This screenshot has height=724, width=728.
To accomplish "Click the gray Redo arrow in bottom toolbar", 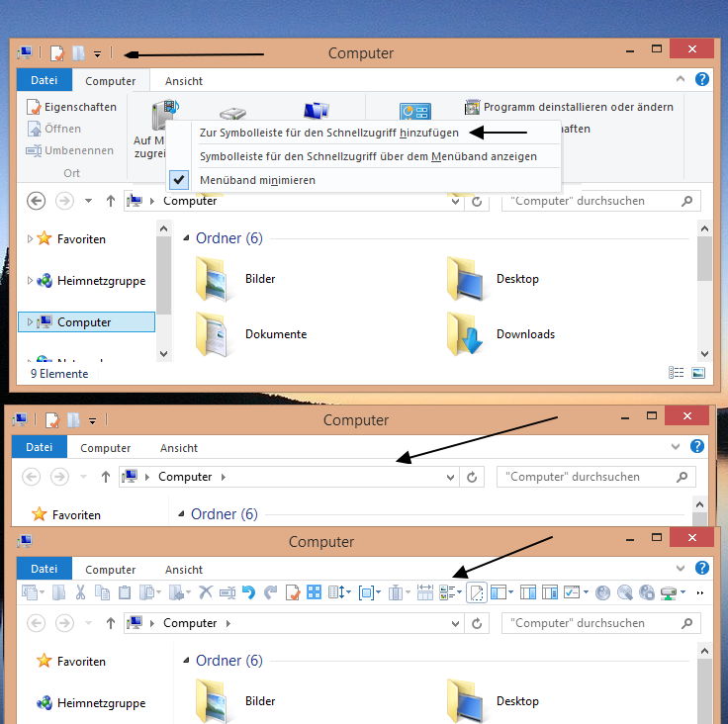I will point(270,592).
